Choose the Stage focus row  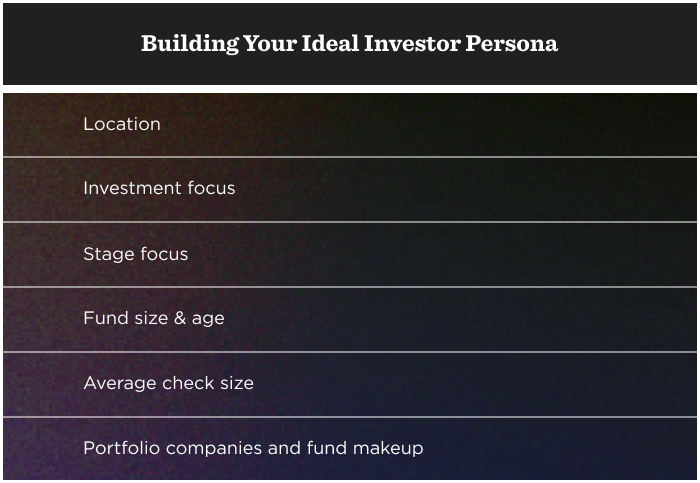tap(135, 254)
